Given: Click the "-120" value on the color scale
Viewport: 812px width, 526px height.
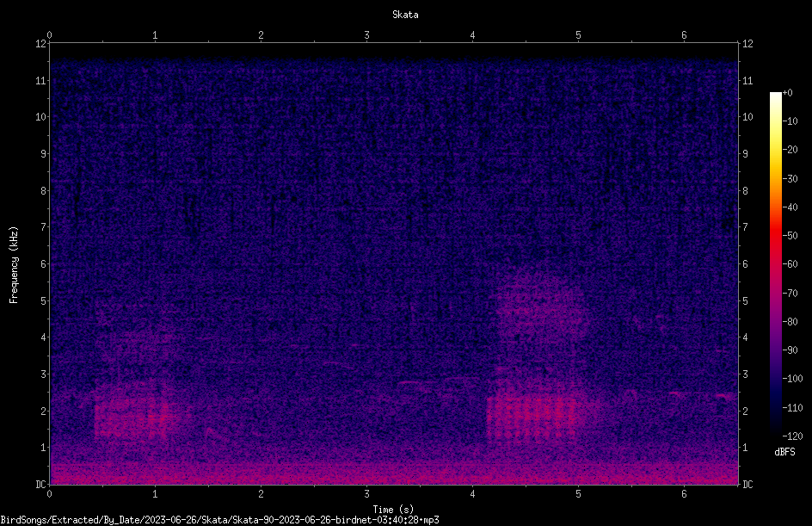Looking at the screenshot, I should point(792,436).
